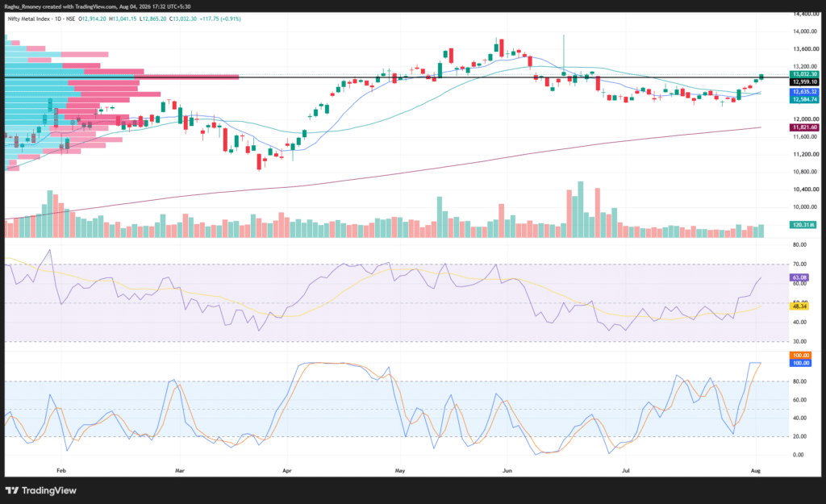This screenshot has width=826, height=504.
Task: Click the maroon '11,821.60' moving average tag
Action: click(x=804, y=127)
